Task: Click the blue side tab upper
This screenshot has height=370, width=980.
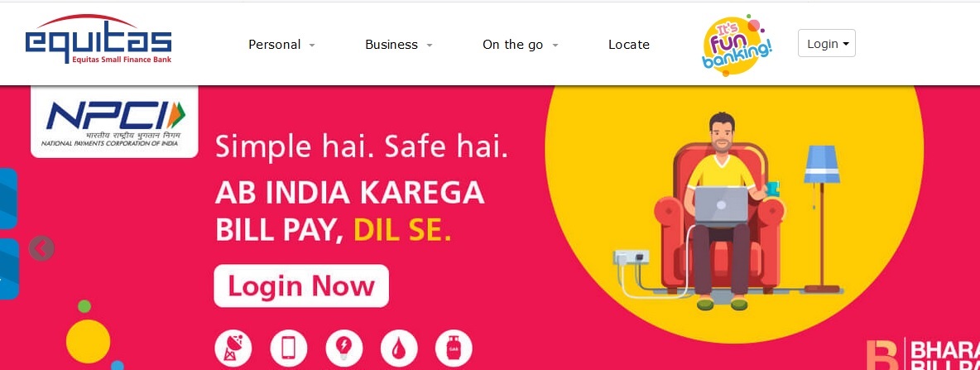Action: click(x=8, y=199)
